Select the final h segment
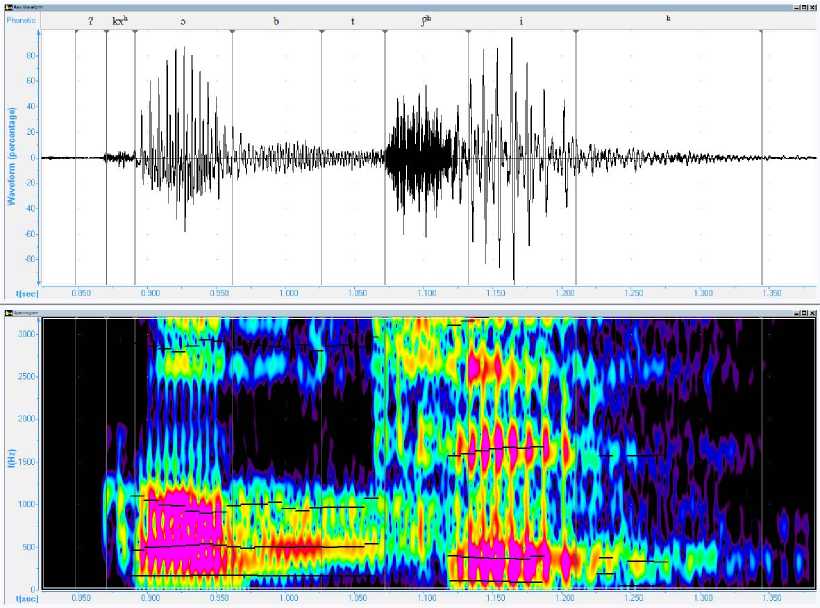Viewport: 820px width, 608px height. 668,20
